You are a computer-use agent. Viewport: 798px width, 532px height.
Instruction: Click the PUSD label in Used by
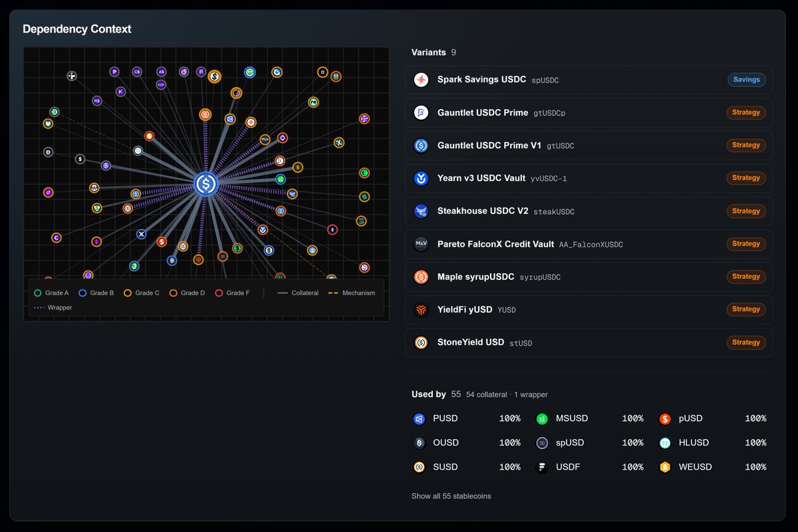coord(446,419)
